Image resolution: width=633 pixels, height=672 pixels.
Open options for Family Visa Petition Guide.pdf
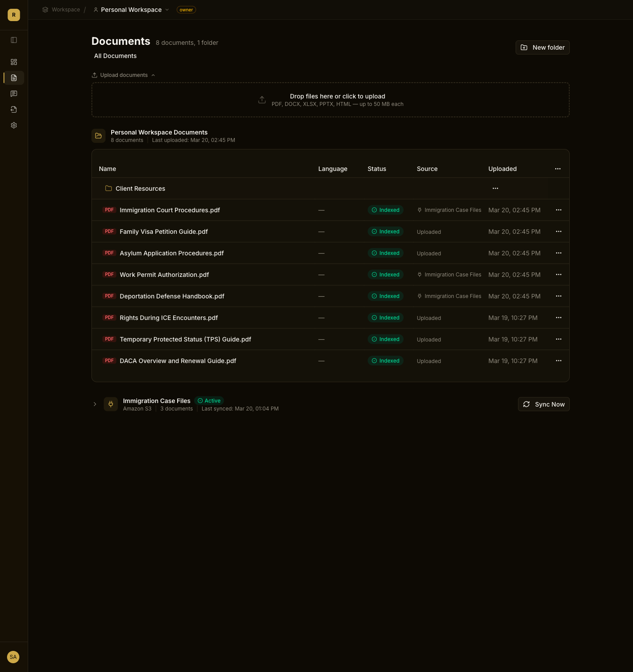tap(559, 232)
